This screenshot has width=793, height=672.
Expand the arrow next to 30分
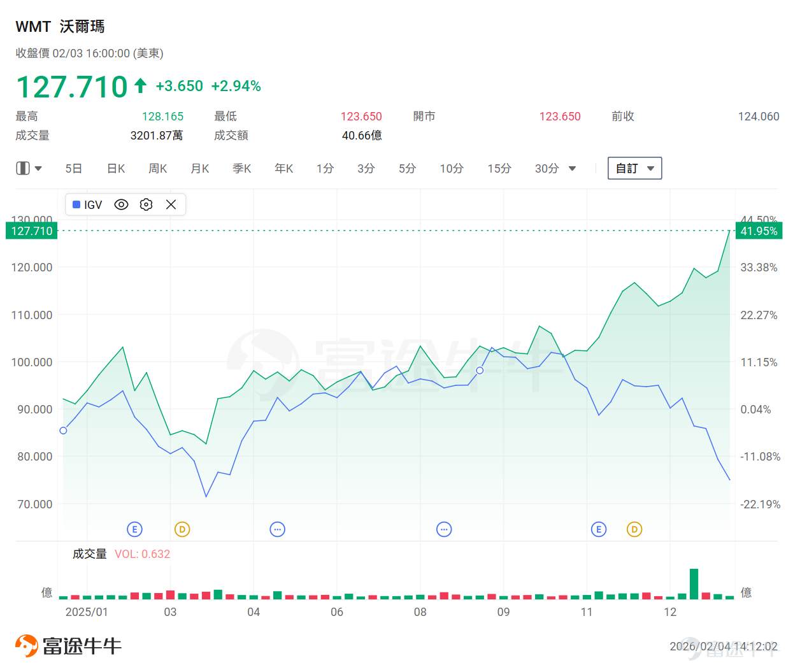[572, 169]
